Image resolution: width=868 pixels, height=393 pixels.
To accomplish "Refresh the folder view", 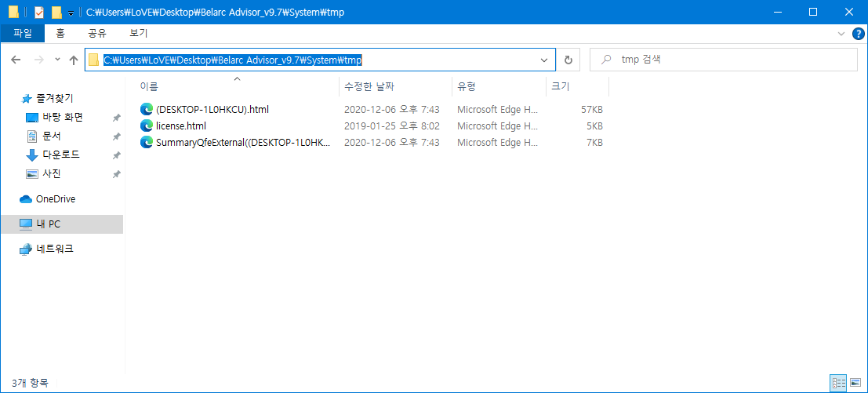I will pos(568,60).
